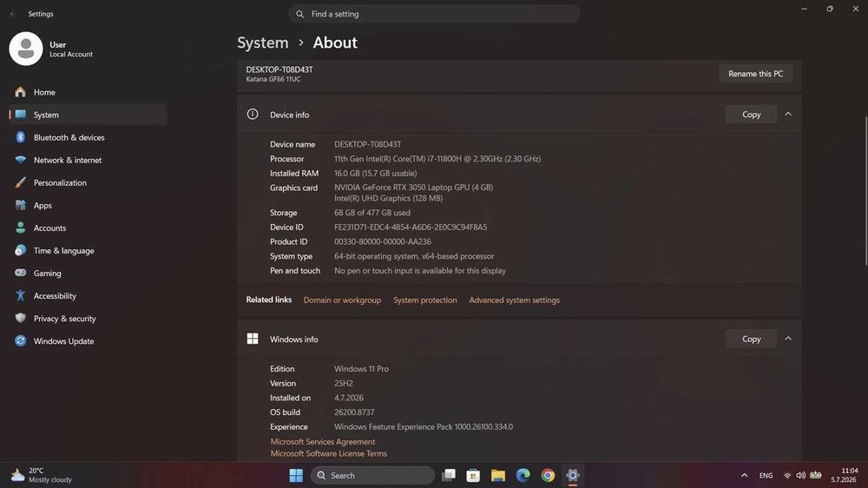Image resolution: width=868 pixels, height=488 pixels.
Task: Click the ENG language indicator
Action: point(766,475)
